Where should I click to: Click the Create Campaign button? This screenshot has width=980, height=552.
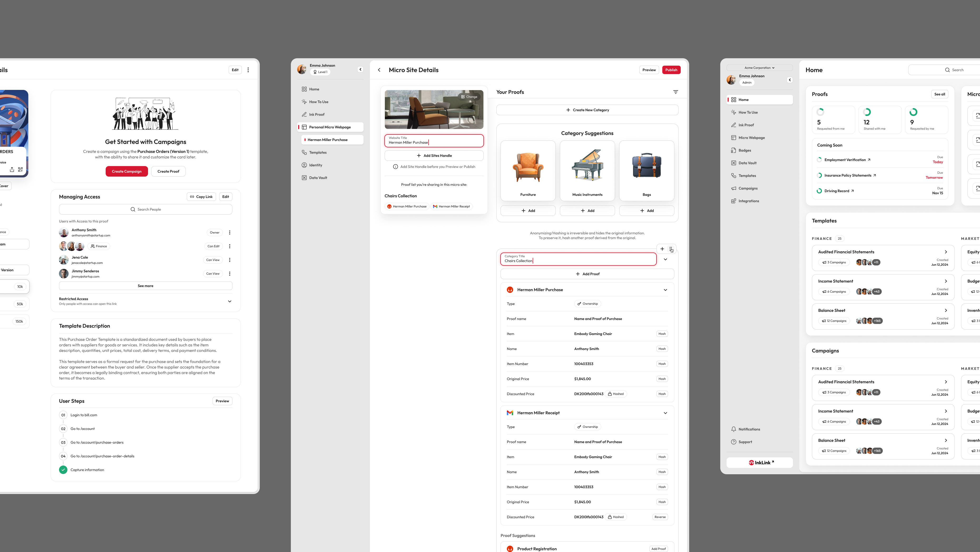(x=126, y=171)
